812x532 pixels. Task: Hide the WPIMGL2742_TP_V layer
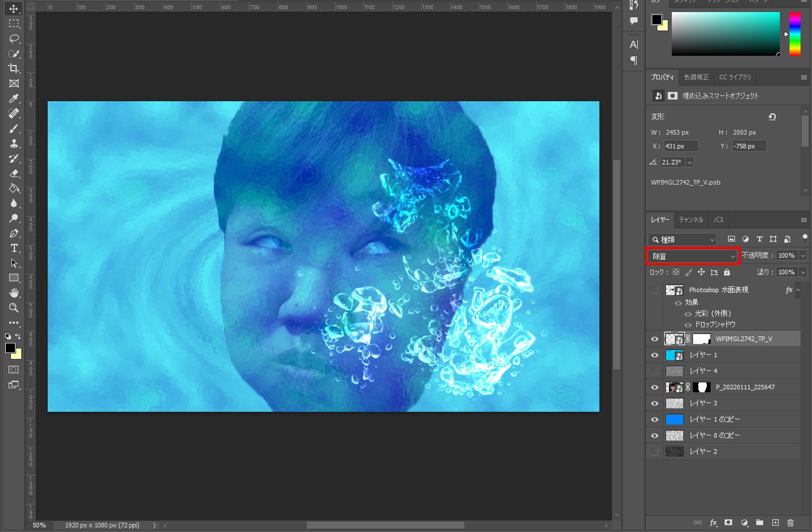(655, 339)
